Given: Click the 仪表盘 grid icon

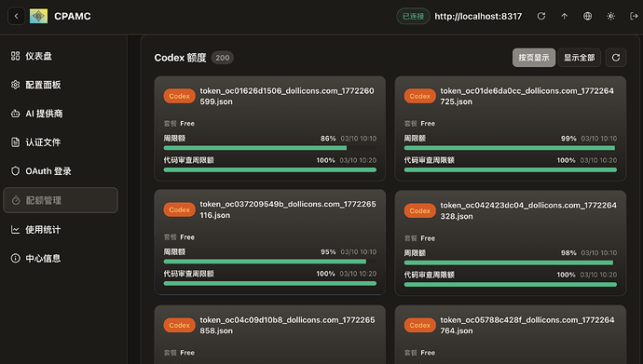Looking at the screenshot, I should click(x=15, y=56).
